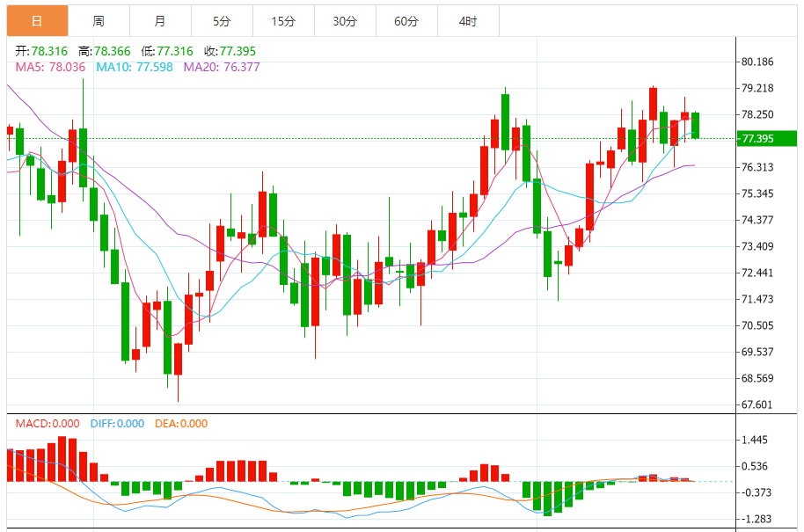Click the 74.377 price axis label

coord(757,221)
